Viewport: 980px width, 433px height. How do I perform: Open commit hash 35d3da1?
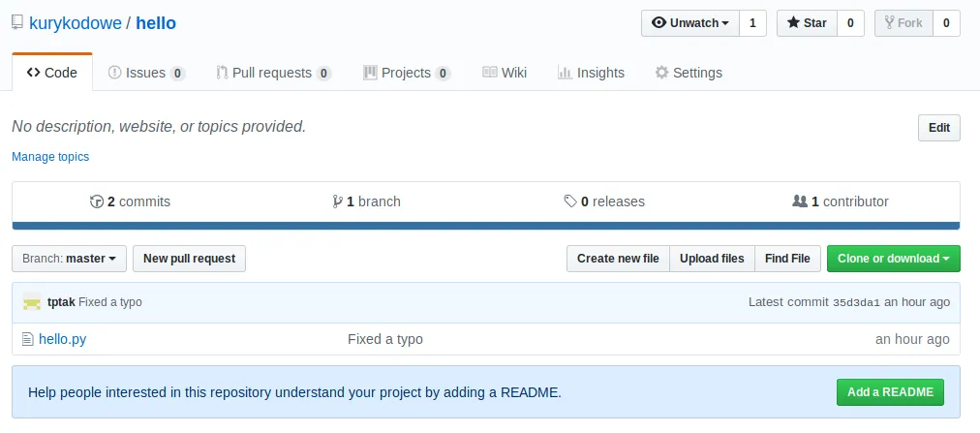(856, 302)
